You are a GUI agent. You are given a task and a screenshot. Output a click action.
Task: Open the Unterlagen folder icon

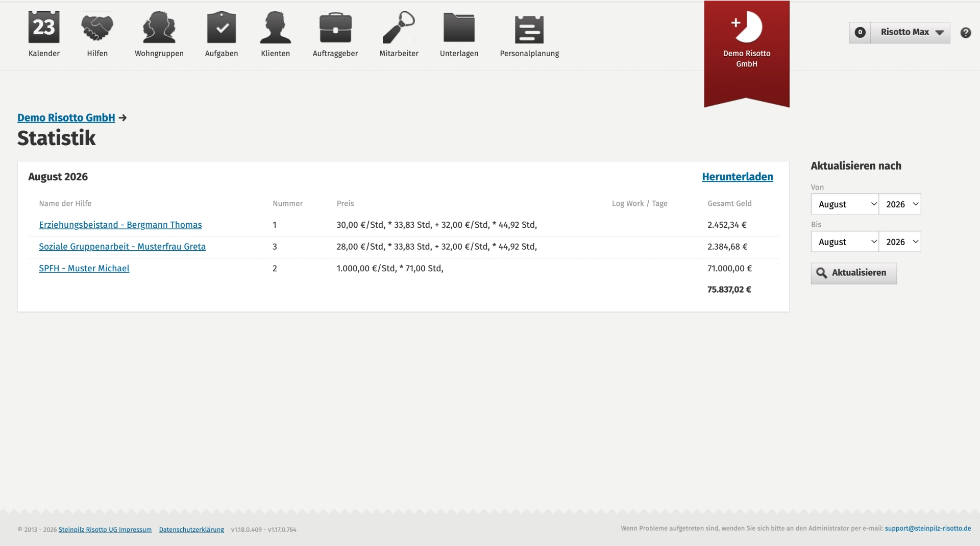click(459, 27)
